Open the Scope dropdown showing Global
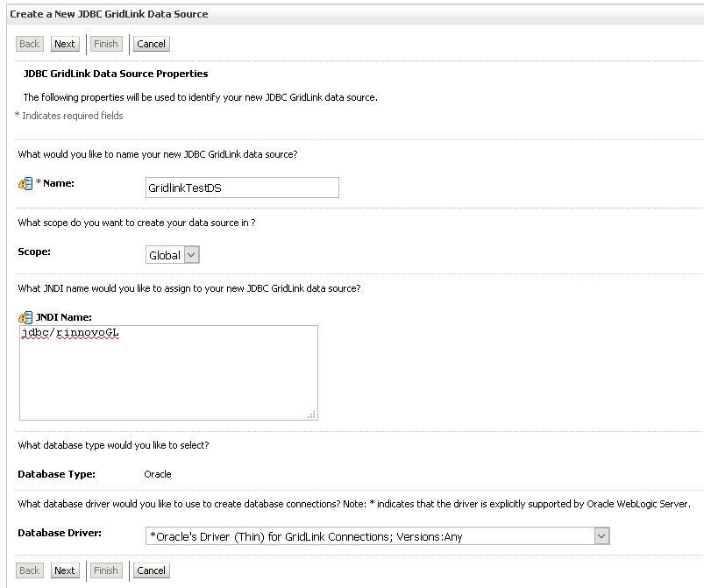 tap(173, 255)
